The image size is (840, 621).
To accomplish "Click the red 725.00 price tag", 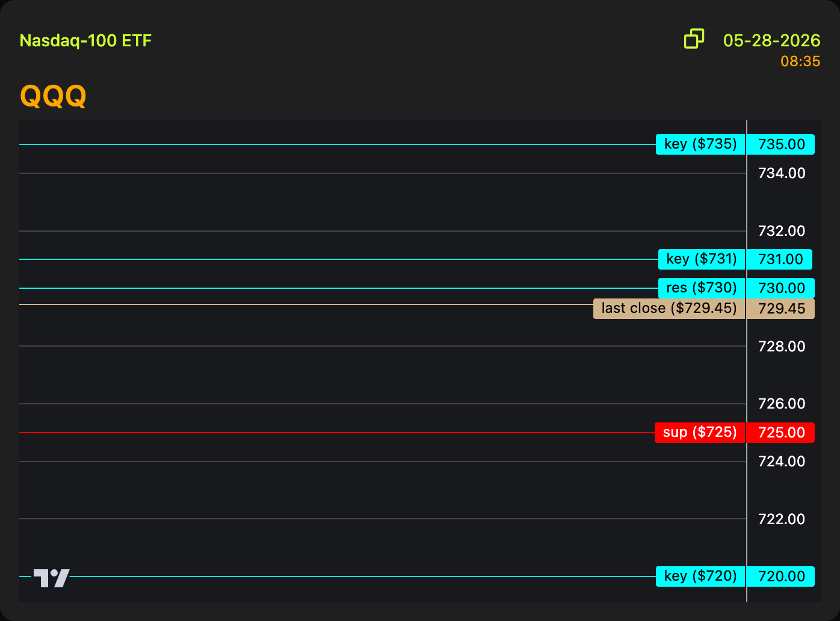I will coord(781,433).
